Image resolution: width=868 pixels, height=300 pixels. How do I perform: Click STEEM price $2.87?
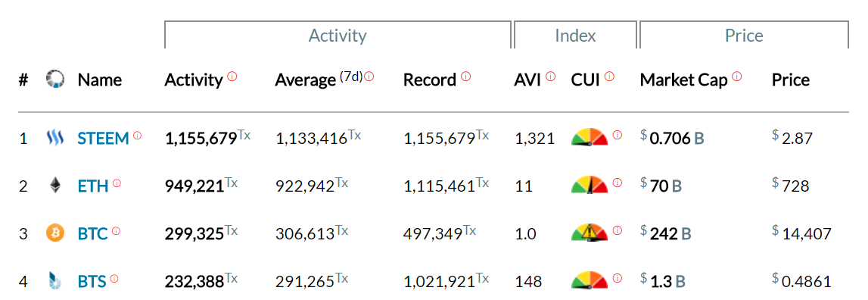pos(792,138)
